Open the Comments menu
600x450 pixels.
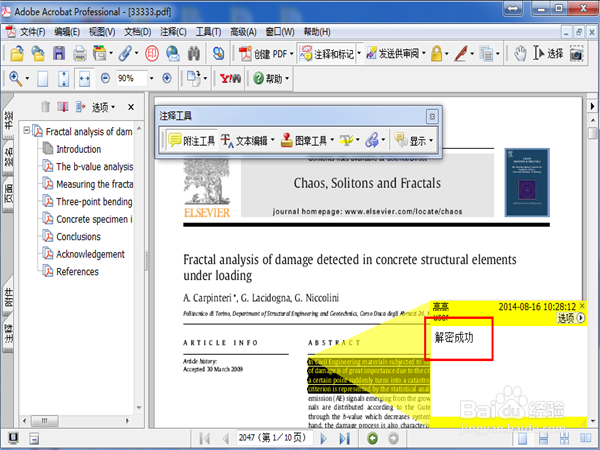pos(173,32)
